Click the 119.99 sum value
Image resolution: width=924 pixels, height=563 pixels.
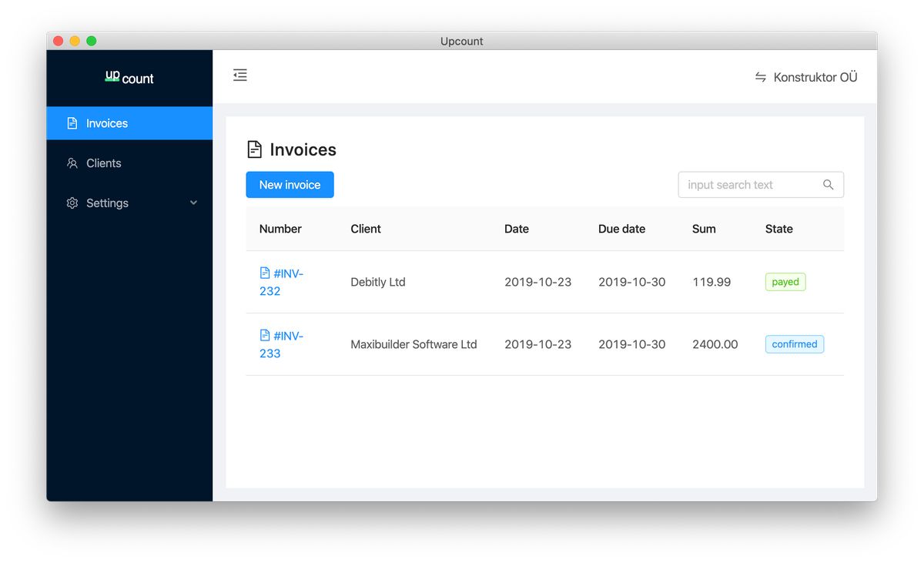(711, 282)
